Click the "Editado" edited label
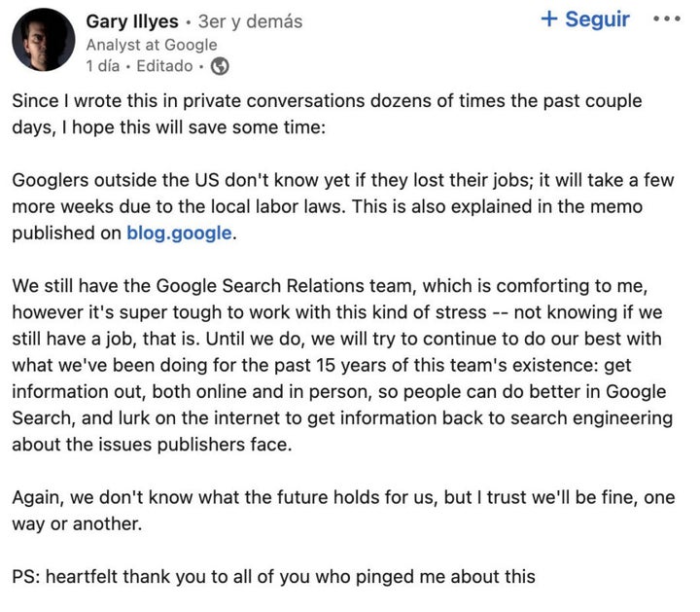Viewport: 700px width, 612px height. pyautogui.click(x=165, y=66)
